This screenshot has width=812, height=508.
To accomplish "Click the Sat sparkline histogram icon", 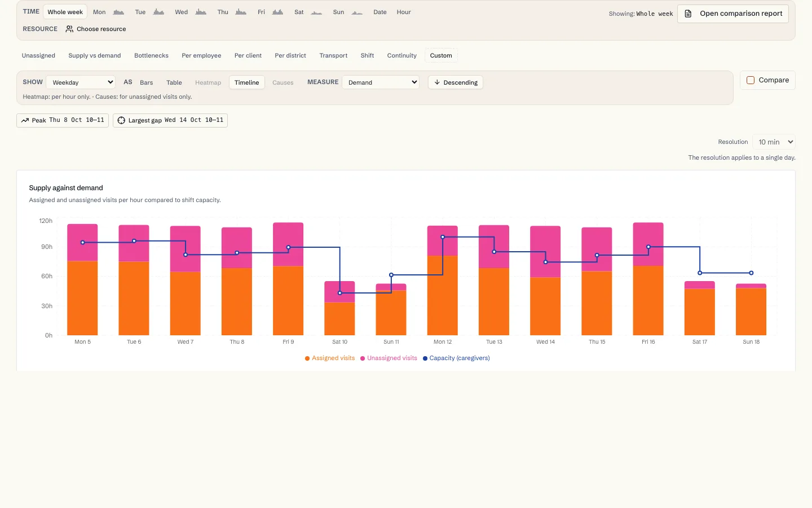I will coord(316,12).
